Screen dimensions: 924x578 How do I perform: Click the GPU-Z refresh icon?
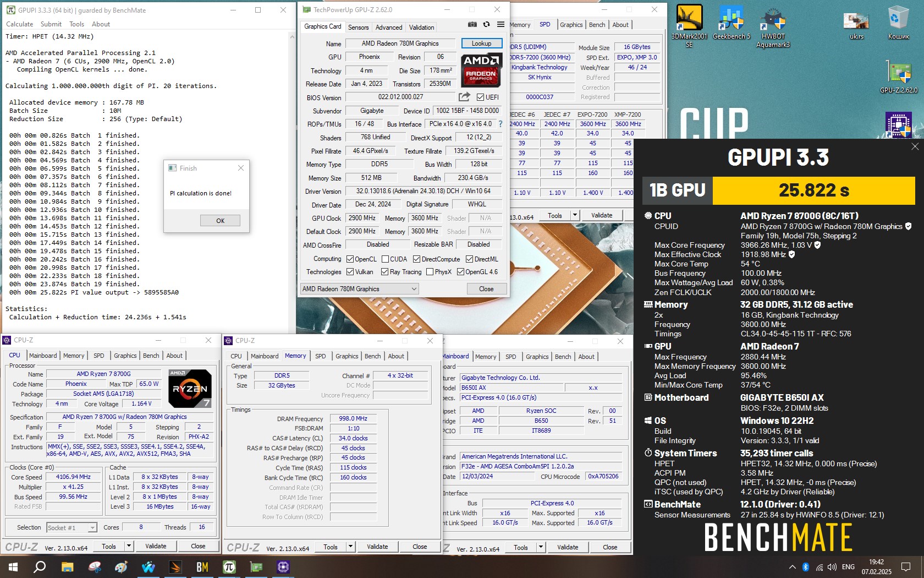[486, 24]
